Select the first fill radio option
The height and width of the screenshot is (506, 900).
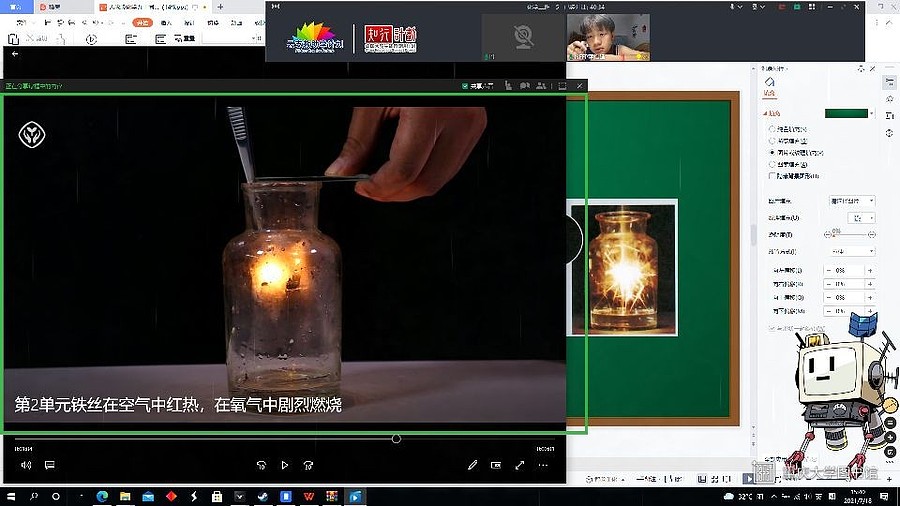772,129
